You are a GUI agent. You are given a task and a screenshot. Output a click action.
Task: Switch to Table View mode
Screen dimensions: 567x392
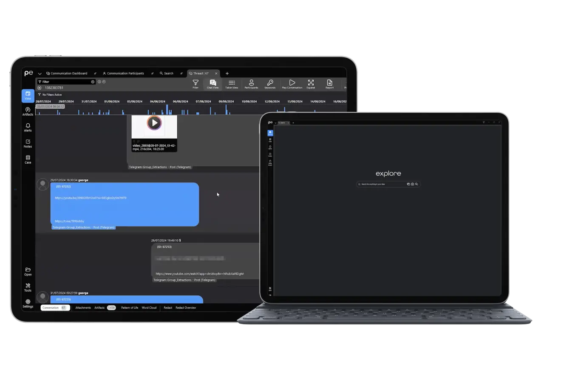pos(232,84)
